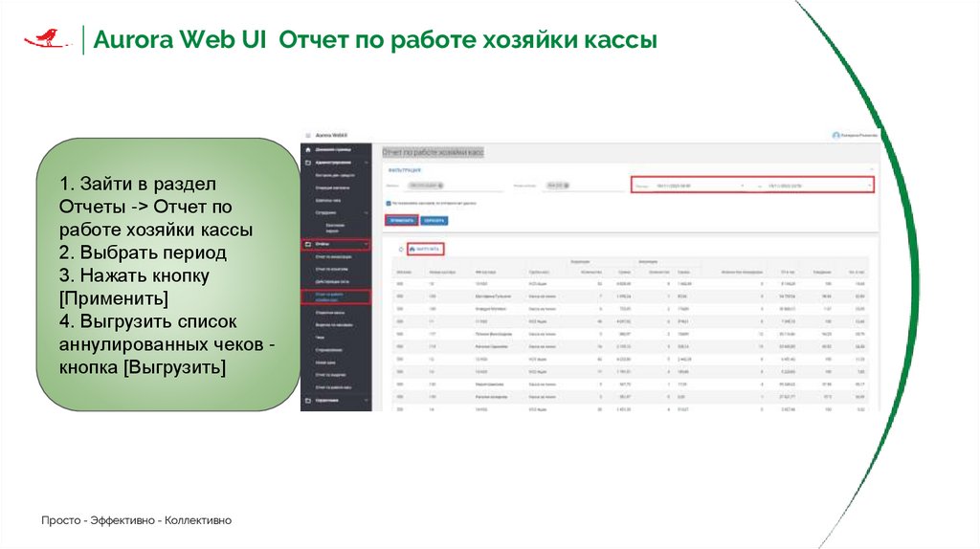Open the hamburger menu beside Aurora WebUI
This screenshot has height=549, width=980.
(x=307, y=136)
